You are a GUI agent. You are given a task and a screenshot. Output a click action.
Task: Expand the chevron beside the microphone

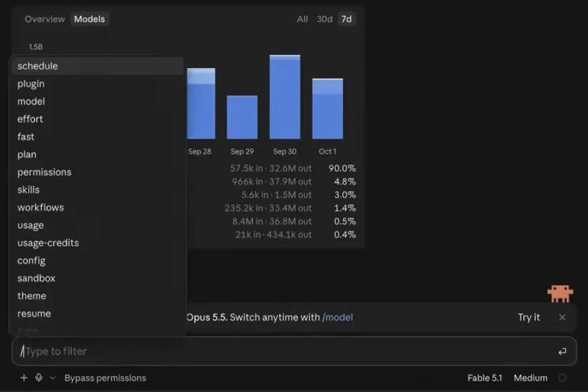pos(52,377)
